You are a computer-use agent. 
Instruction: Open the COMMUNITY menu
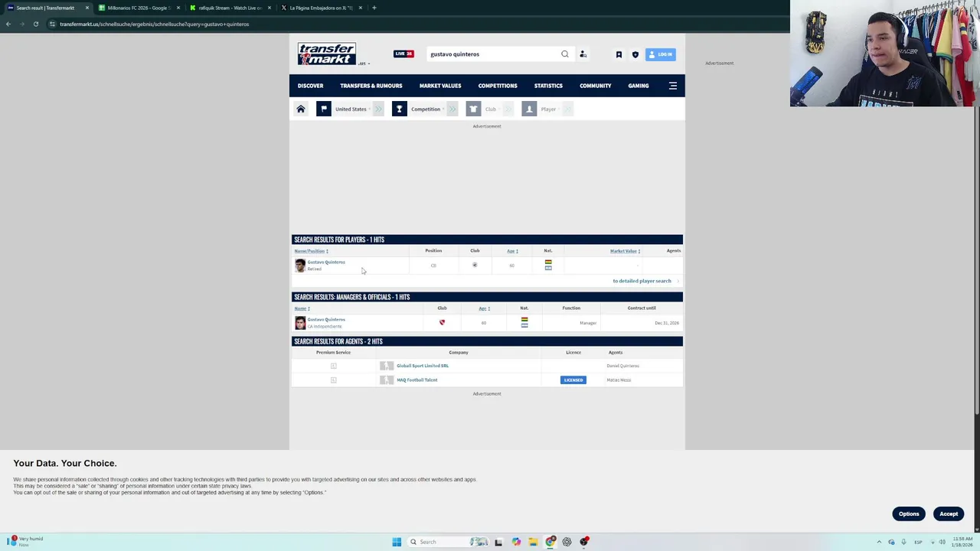[x=596, y=86]
